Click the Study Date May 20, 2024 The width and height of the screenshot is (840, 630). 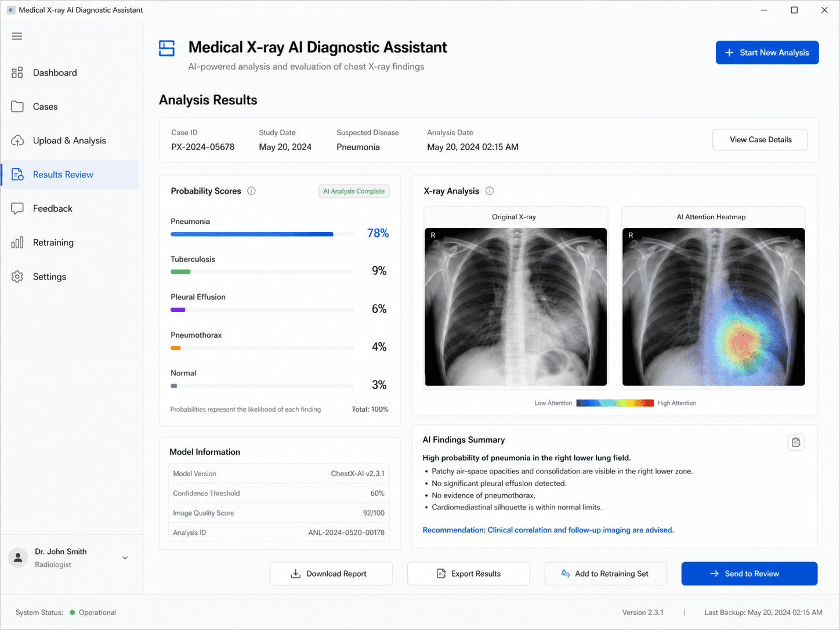[x=285, y=147]
